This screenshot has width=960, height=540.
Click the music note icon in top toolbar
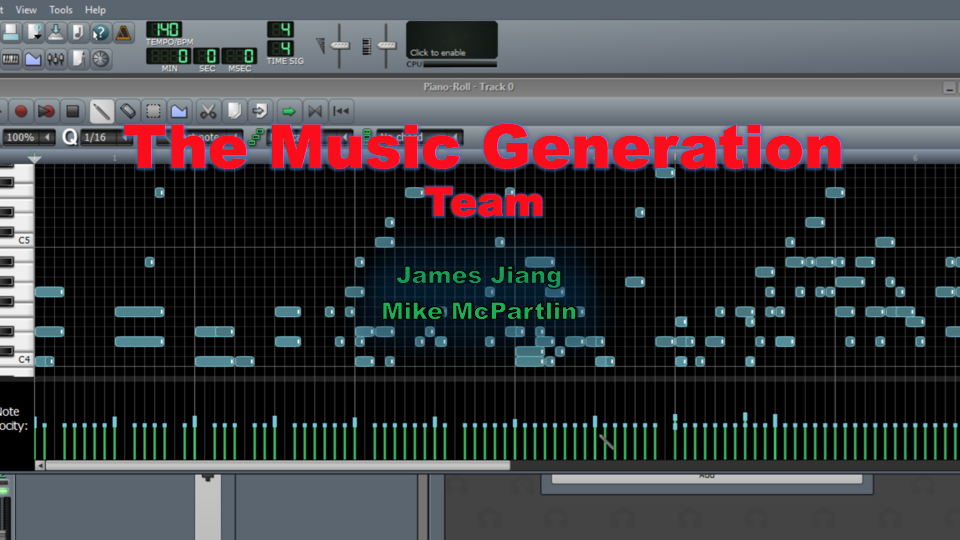[x=78, y=32]
